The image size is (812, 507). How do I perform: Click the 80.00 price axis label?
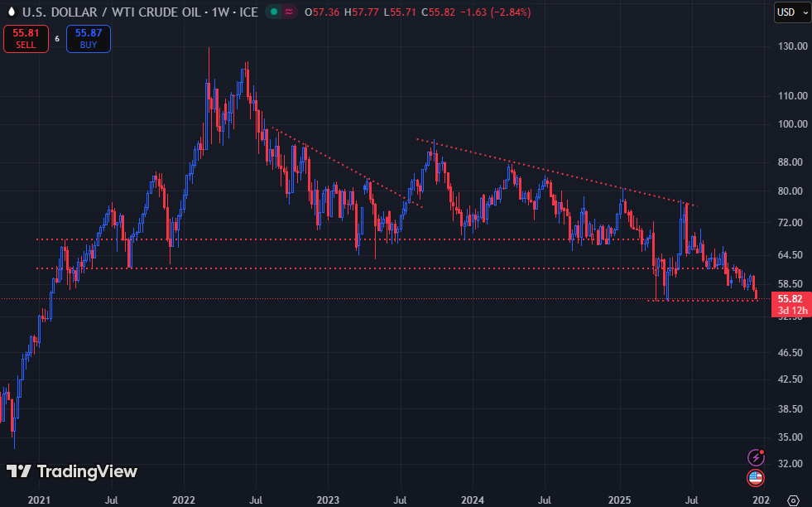[x=790, y=191]
